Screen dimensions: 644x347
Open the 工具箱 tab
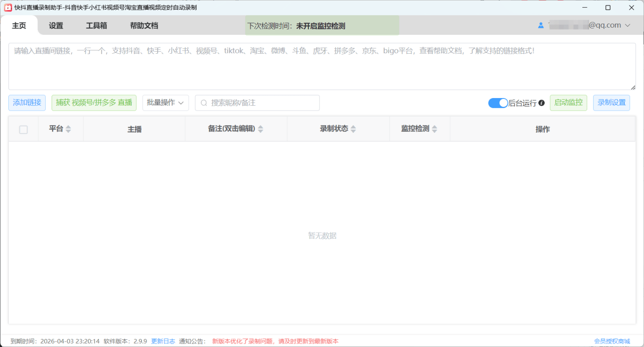(x=96, y=26)
